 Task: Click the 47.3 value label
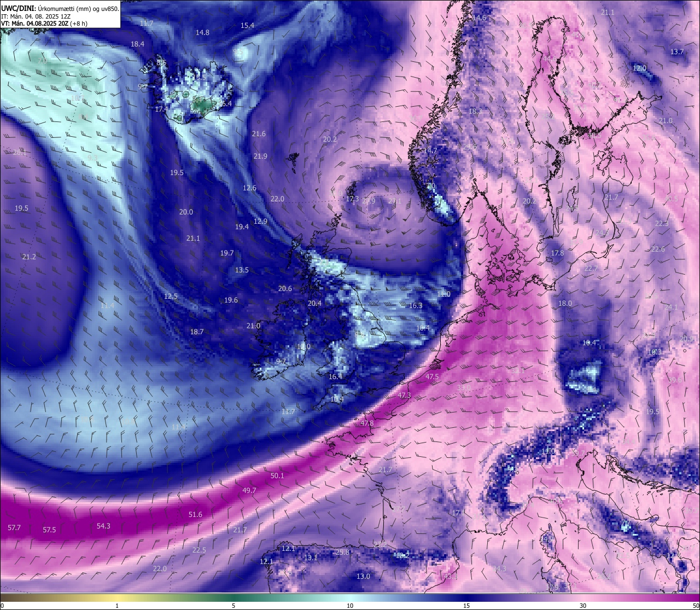click(x=404, y=395)
